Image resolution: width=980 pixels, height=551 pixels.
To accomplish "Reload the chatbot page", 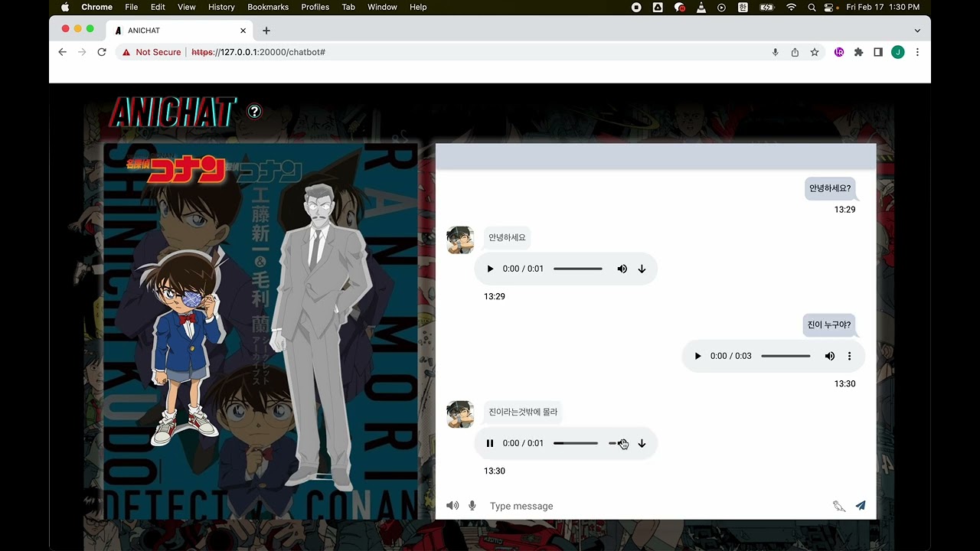I will (x=102, y=52).
